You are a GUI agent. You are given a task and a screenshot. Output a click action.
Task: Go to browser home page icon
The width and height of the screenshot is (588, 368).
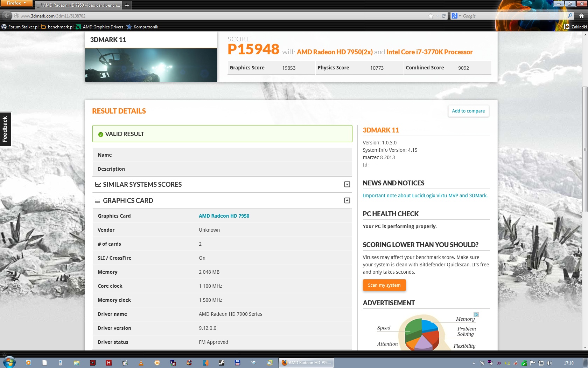(x=581, y=16)
